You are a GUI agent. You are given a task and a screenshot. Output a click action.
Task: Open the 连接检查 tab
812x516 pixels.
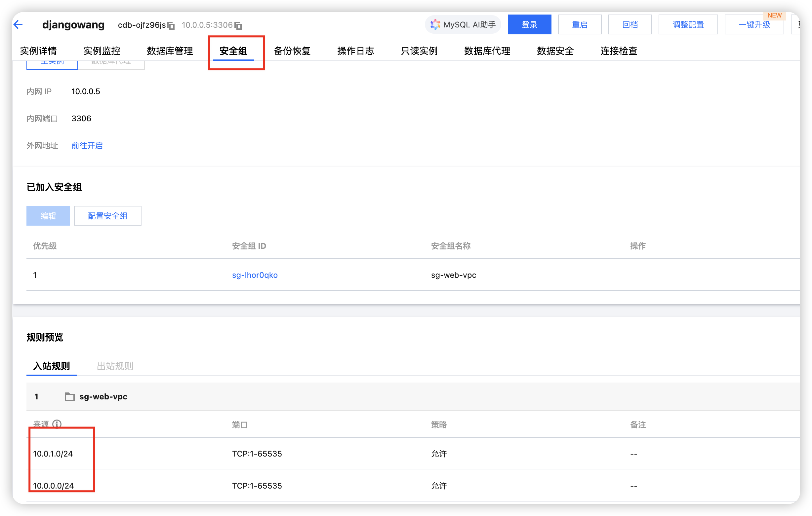[619, 51]
